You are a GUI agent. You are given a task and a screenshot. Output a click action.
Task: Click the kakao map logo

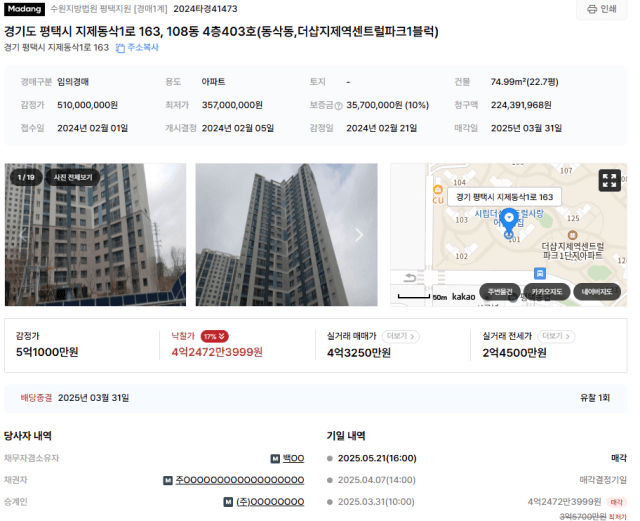pos(463,296)
